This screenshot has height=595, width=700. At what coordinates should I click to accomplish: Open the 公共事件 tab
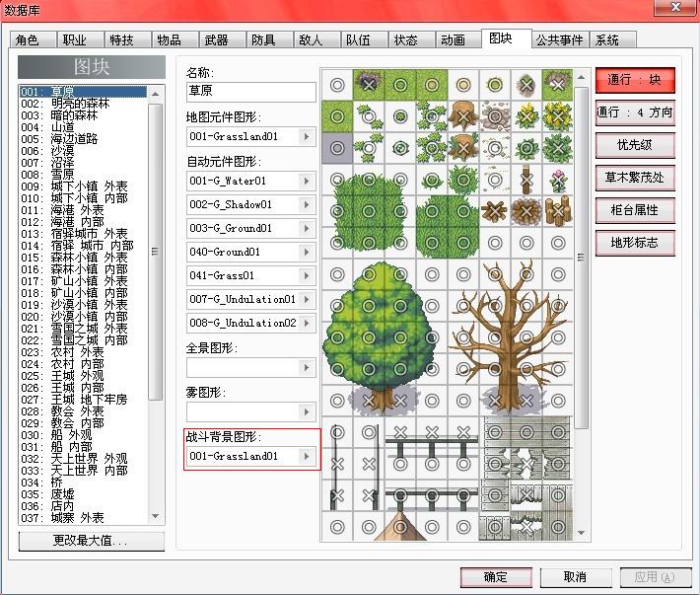click(x=560, y=39)
